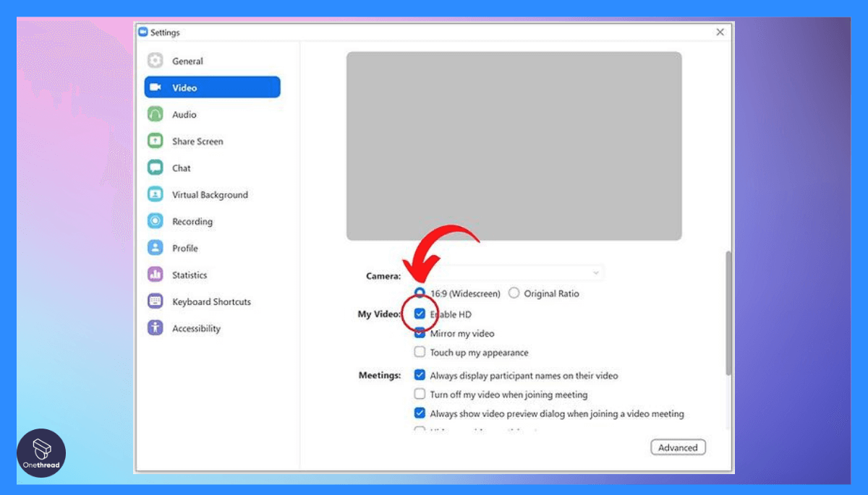Open the Accessibility settings icon
Viewport: 868px width, 495px height.
point(155,328)
